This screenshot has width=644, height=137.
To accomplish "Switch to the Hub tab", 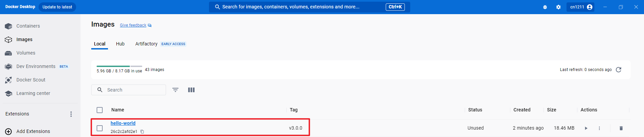I will [120, 44].
